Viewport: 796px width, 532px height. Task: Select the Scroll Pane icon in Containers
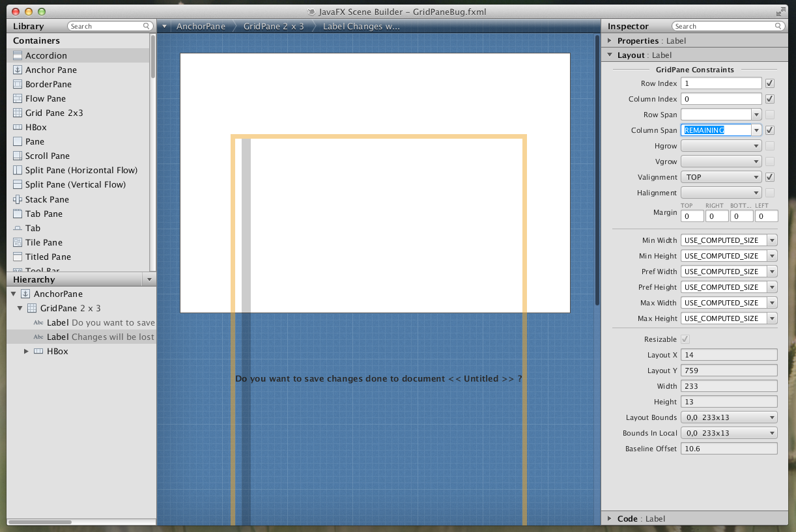[x=18, y=156]
